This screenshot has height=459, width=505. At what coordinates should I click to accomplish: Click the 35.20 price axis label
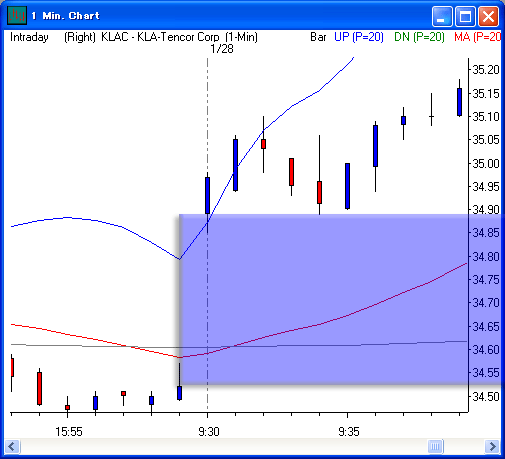pyautogui.click(x=486, y=70)
